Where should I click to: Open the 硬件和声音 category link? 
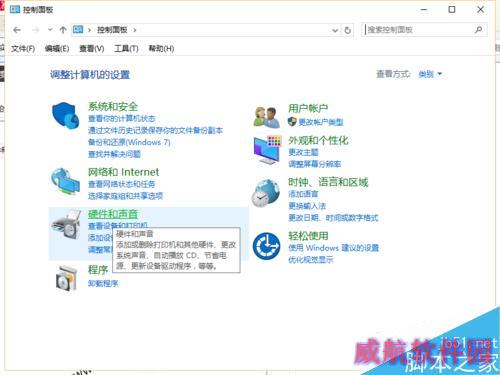113,214
